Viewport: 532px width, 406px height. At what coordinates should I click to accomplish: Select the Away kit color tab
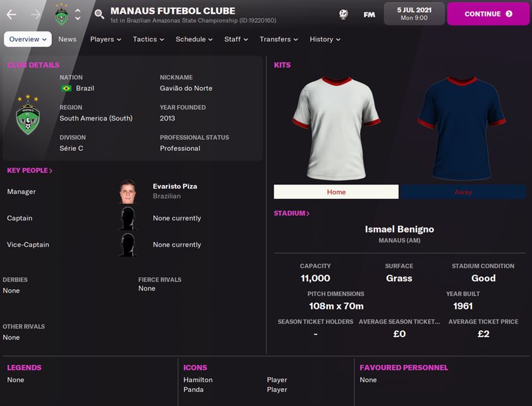click(462, 192)
